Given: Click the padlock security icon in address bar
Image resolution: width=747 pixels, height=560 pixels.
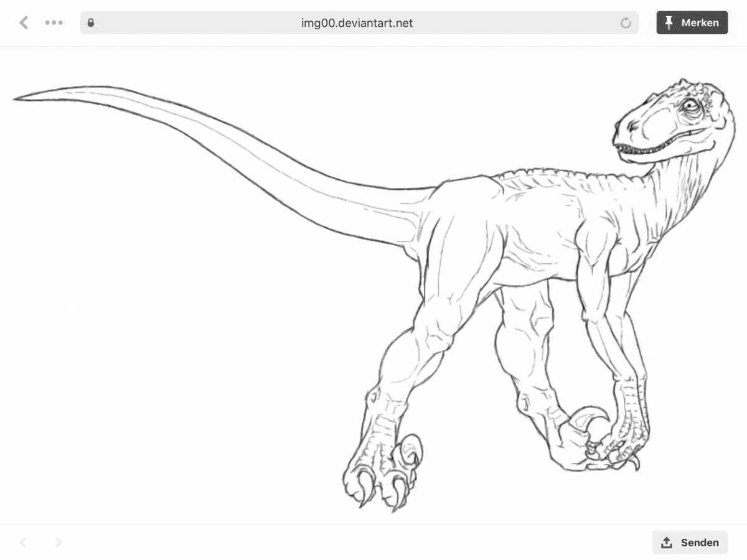Looking at the screenshot, I should (91, 22).
